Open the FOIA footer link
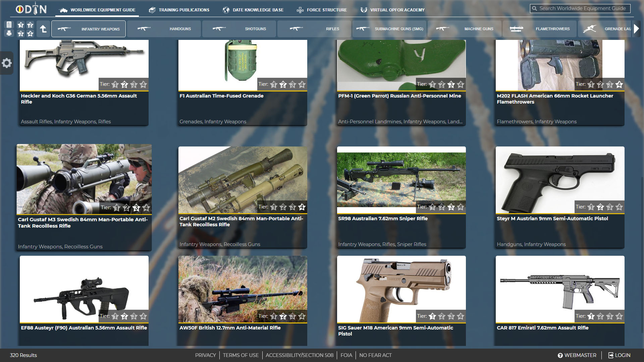Screen dimensions: 644x362 point(346,355)
